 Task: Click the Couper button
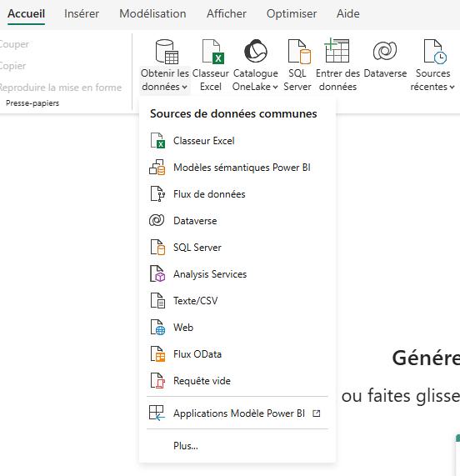[14, 44]
